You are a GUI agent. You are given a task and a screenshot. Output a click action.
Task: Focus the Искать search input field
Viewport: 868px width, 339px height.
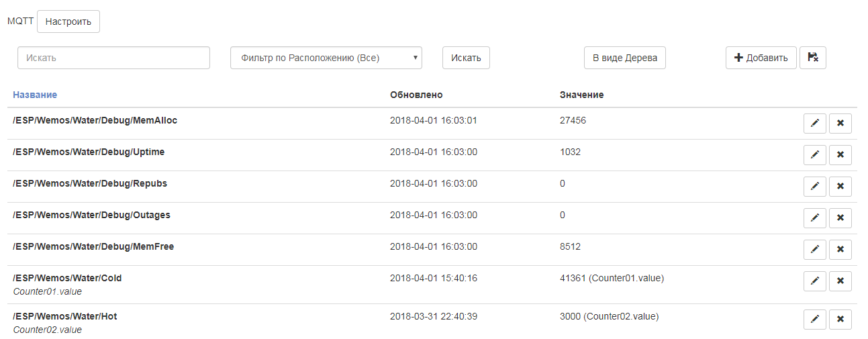pos(113,58)
